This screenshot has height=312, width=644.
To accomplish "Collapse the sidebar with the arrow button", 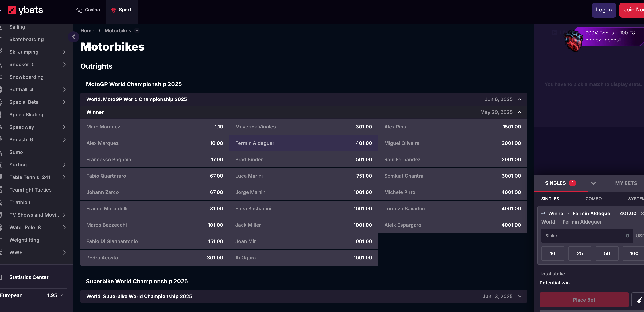I will tap(73, 37).
